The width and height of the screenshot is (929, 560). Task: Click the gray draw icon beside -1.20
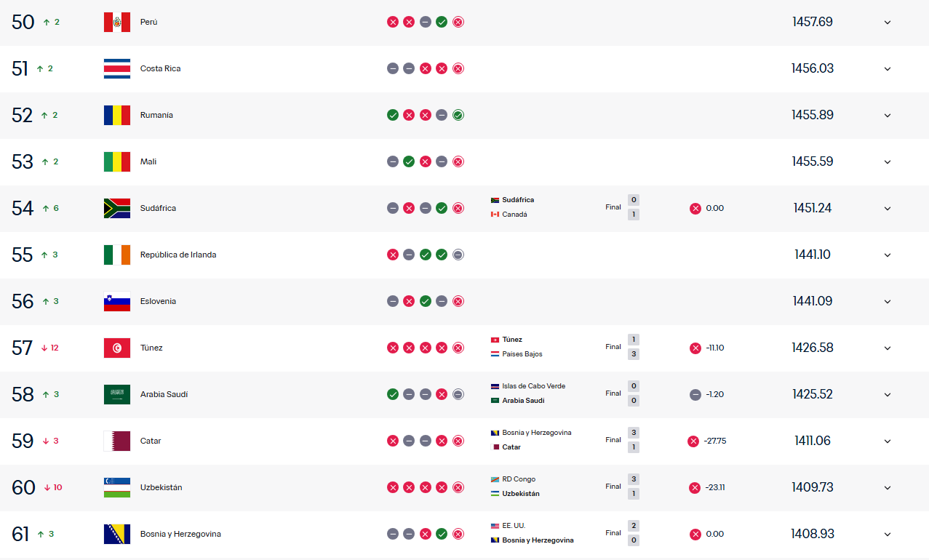[x=695, y=394]
